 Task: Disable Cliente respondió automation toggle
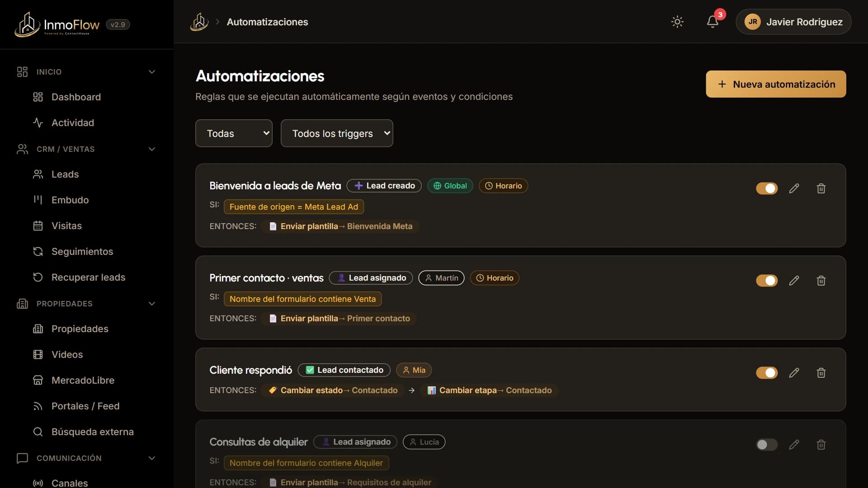767,373
